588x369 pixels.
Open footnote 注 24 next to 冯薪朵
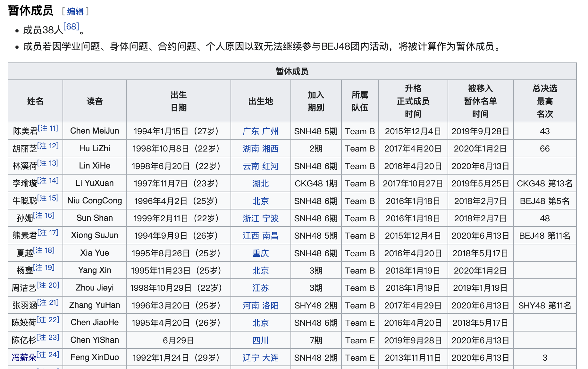48,355
